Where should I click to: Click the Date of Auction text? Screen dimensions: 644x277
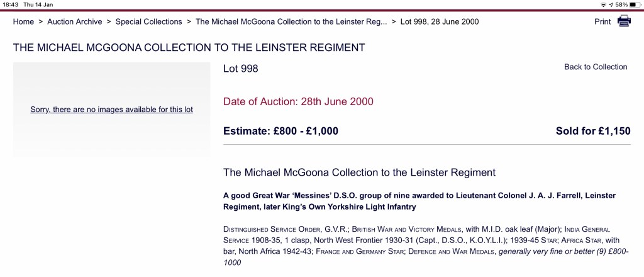click(x=298, y=101)
